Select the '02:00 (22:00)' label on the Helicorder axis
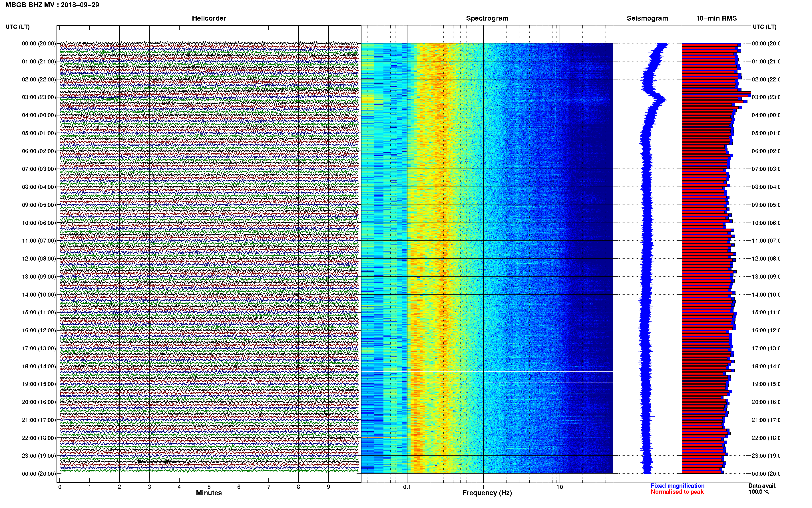 pyautogui.click(x=39, y=79)
